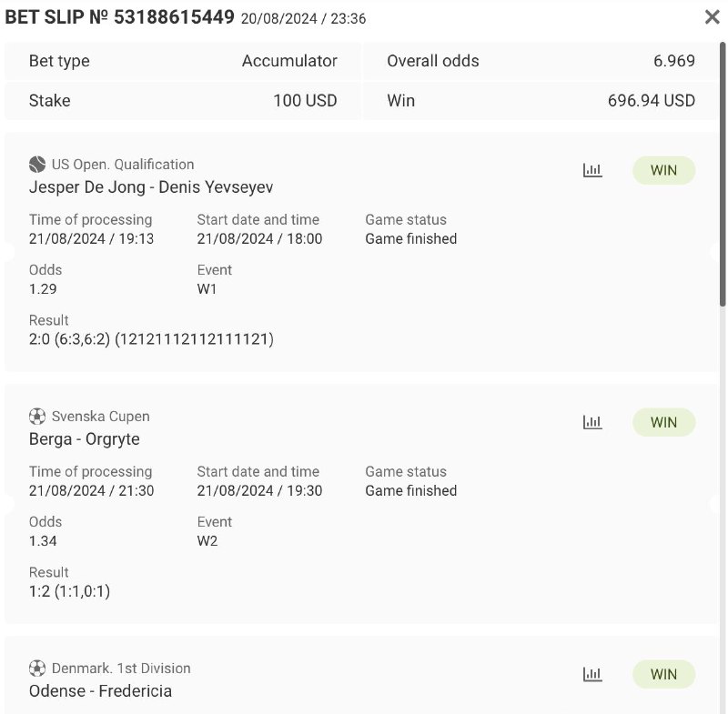
Task: Open the Berga - Orgryte match title
Action: pyautogui.click(x=85, y=439)
